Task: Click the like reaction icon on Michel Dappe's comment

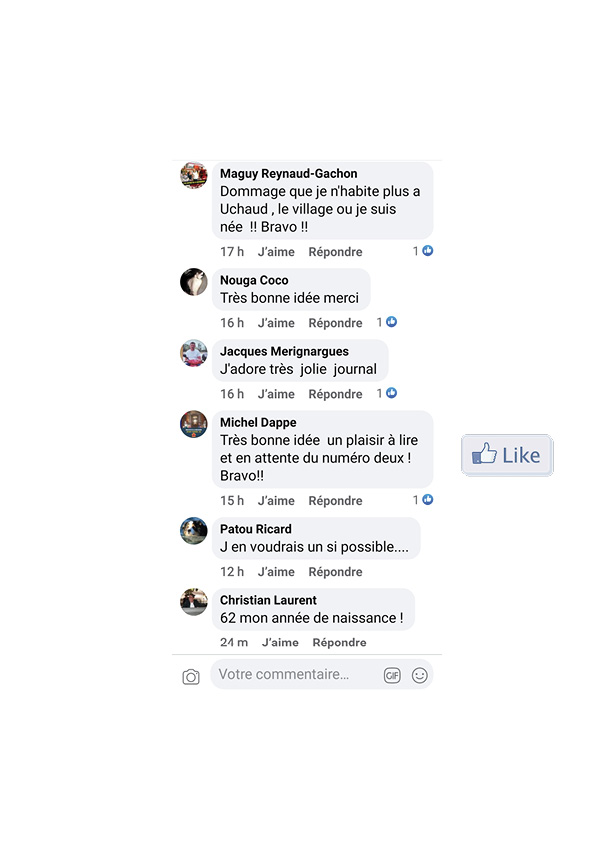Action: [x=427, y=500]
